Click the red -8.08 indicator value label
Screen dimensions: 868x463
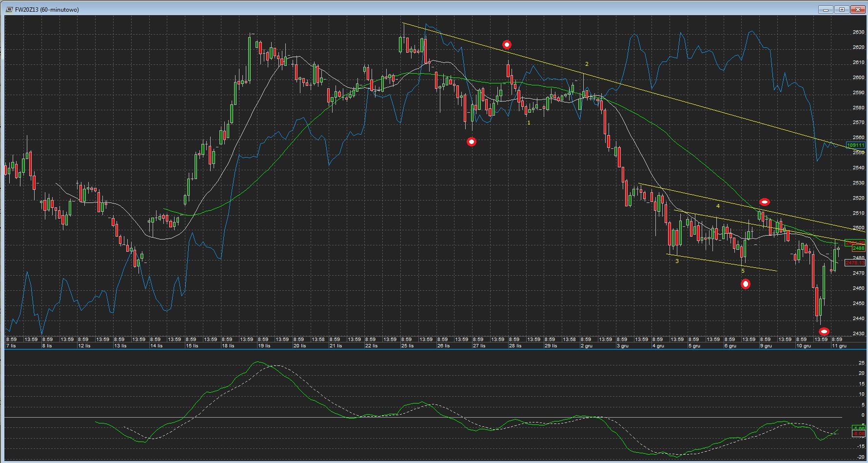[858, 433]
